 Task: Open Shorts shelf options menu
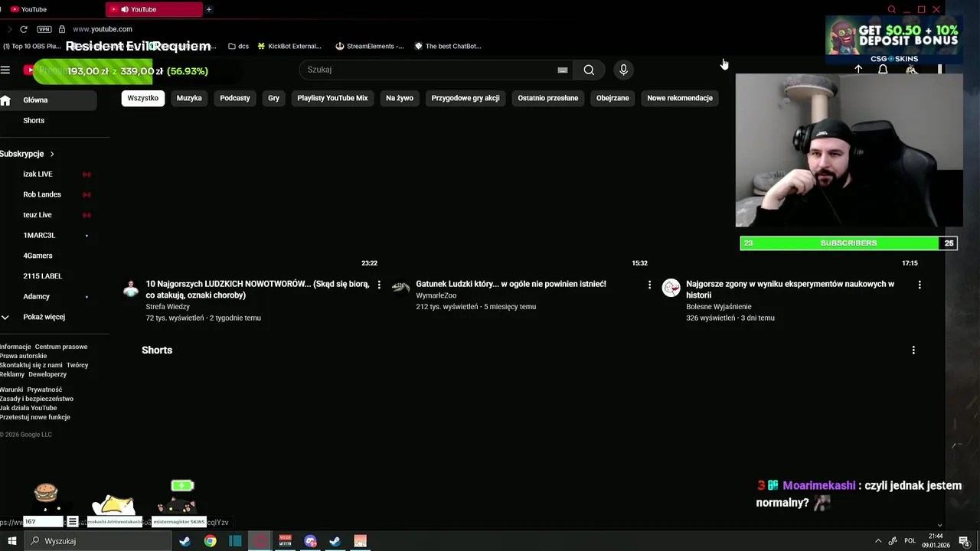click(913, 350)
